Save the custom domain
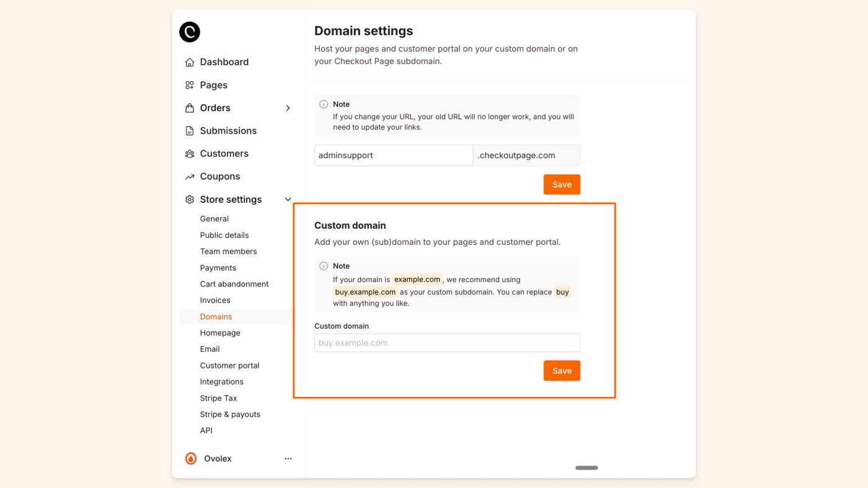868x488 pixels. (562, 370)
